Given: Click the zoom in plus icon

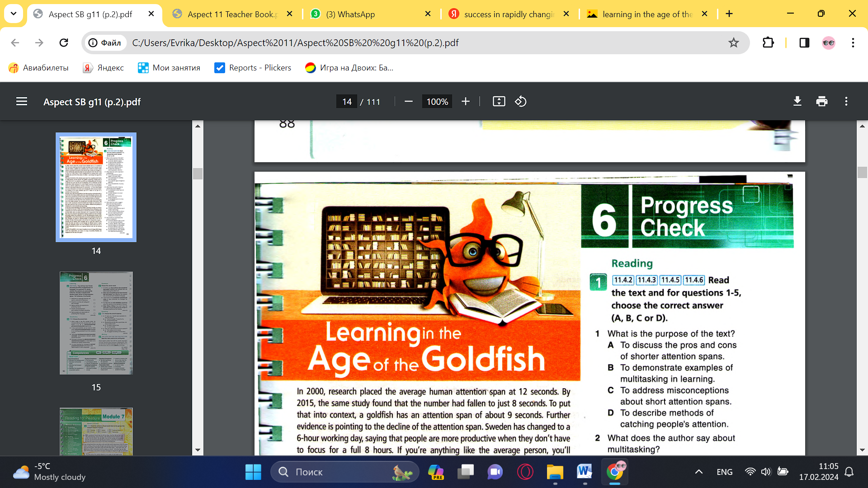Looking at the screenshot, I should [466, 102].
